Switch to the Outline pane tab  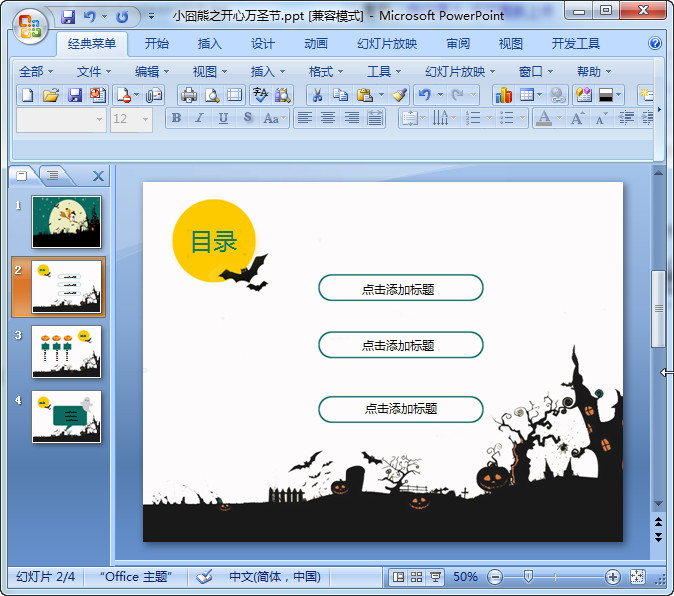click(x=53, y=175)
